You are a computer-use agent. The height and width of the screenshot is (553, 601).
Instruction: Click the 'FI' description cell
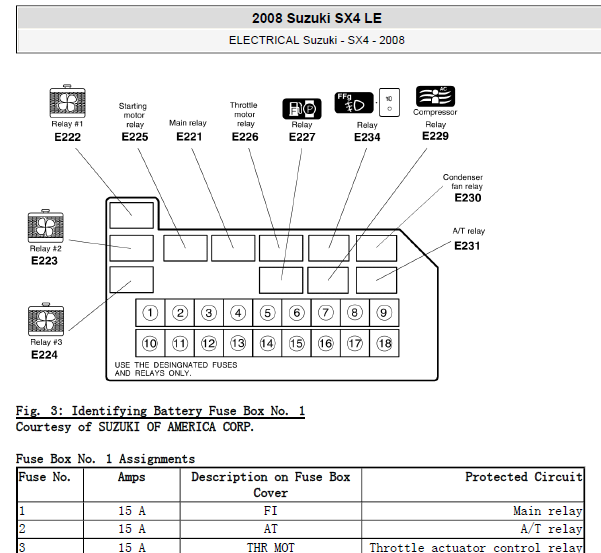coord(271,511)
